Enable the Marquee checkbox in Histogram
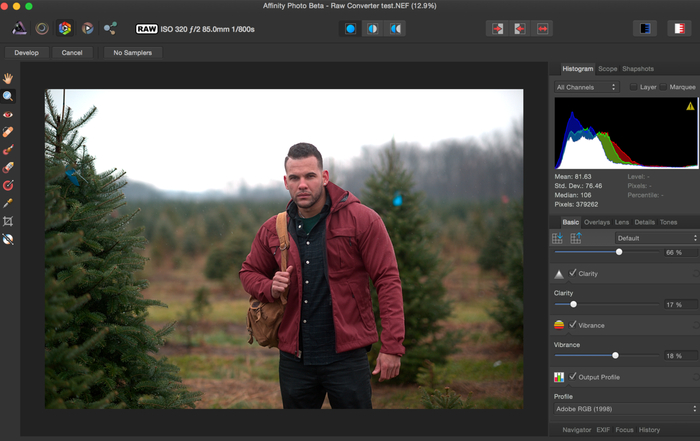The height and width of the screenshot is (441, 700). point(662,87)
